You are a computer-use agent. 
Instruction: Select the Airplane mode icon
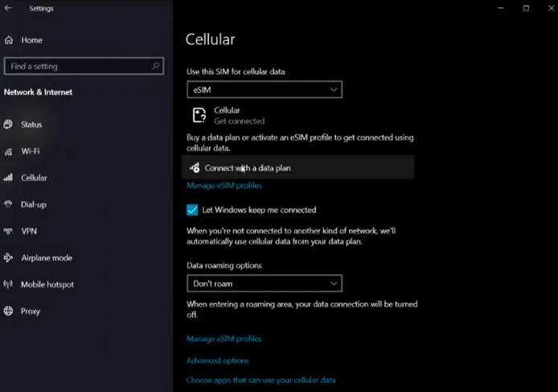coord(8,258)
